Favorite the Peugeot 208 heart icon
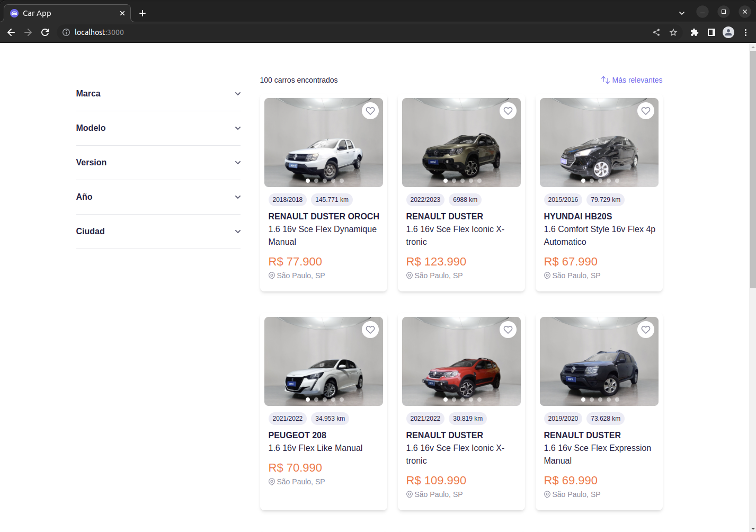756x532 pixels. click(370, 330)
